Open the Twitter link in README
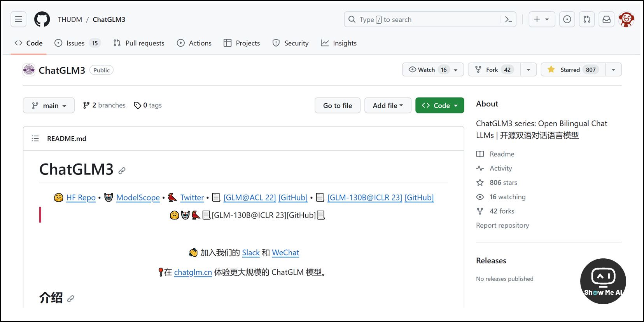The height and width of the screenshot is (322, 644). point(192,197)
